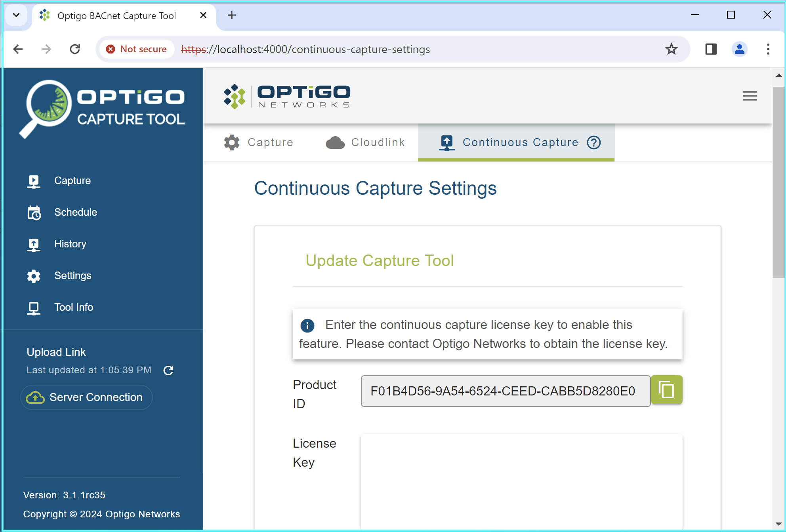Click Copyright © 2024 Optigo Networks text
Viewport: 786px width, 532px height.
[x=101, y=514]
